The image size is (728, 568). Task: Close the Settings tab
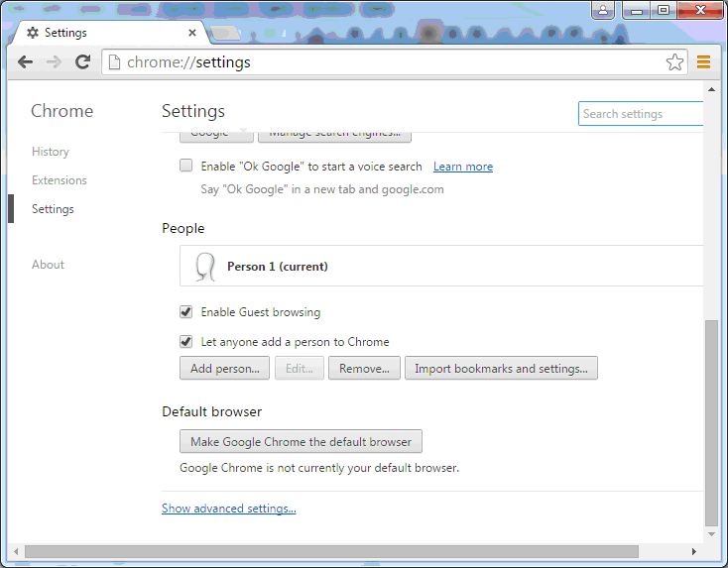pyautogui.click(x=192, y=33)
